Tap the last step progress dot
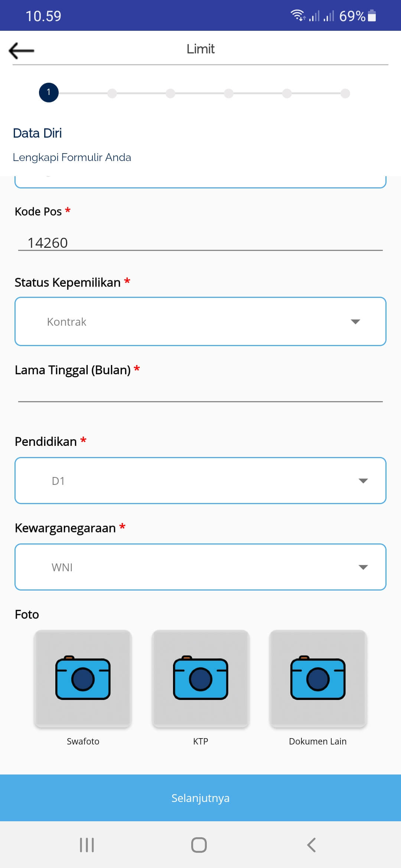 tap(345, 93)
